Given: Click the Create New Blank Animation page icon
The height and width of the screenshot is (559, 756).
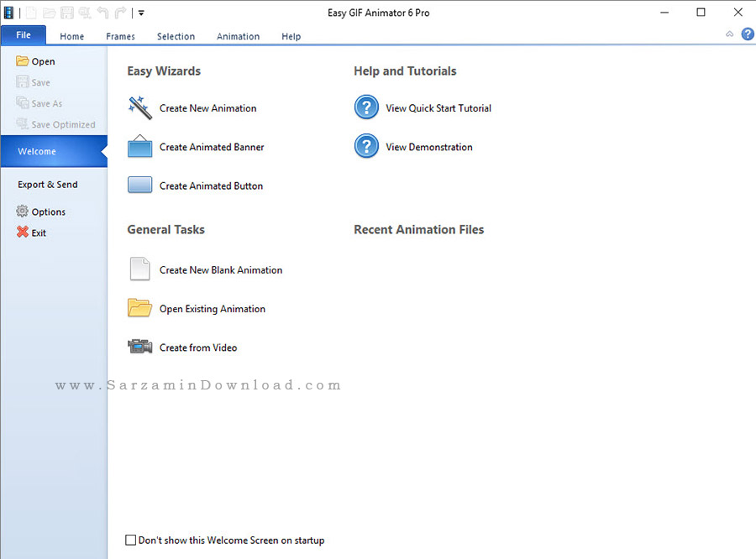Looking at the screenshot, I should (139, 269).
